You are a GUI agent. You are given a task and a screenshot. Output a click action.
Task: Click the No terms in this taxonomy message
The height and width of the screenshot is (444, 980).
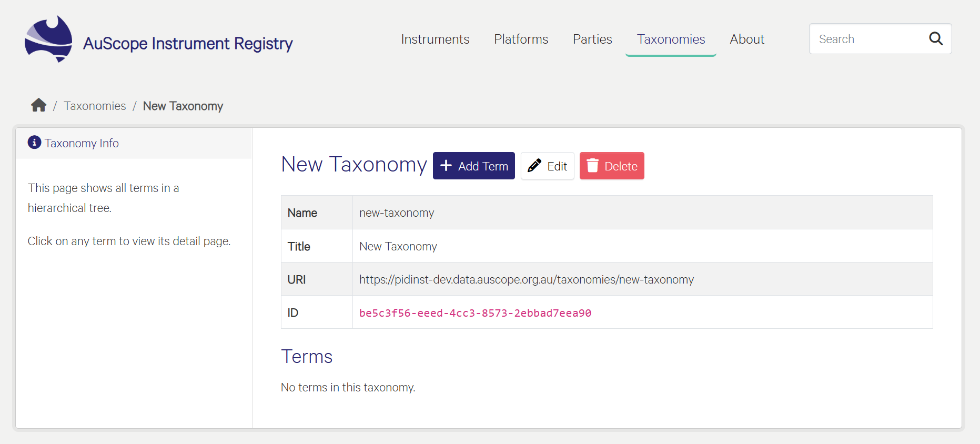click(348, 387)
